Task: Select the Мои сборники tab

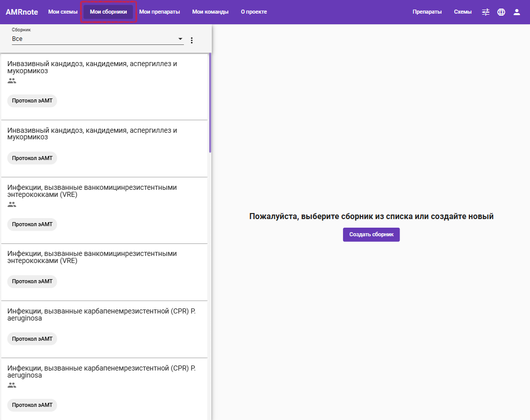Action: point(109,12)
